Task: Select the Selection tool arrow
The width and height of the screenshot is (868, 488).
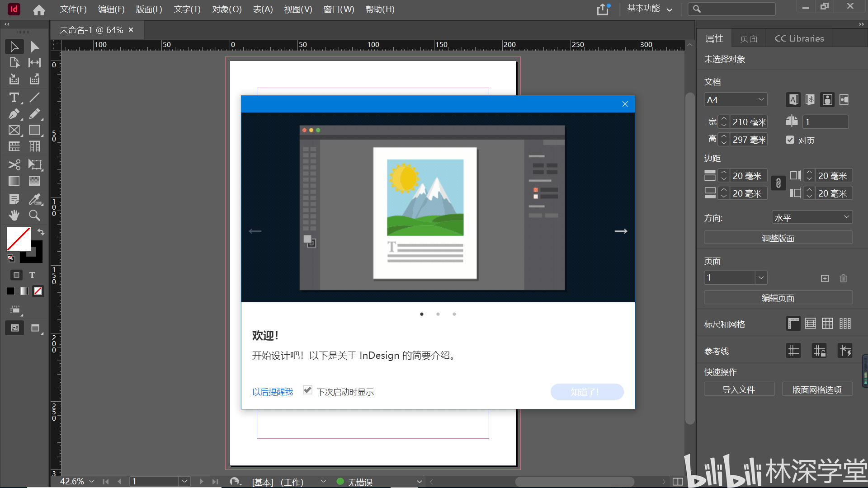Action: click(x=14, y=47)
